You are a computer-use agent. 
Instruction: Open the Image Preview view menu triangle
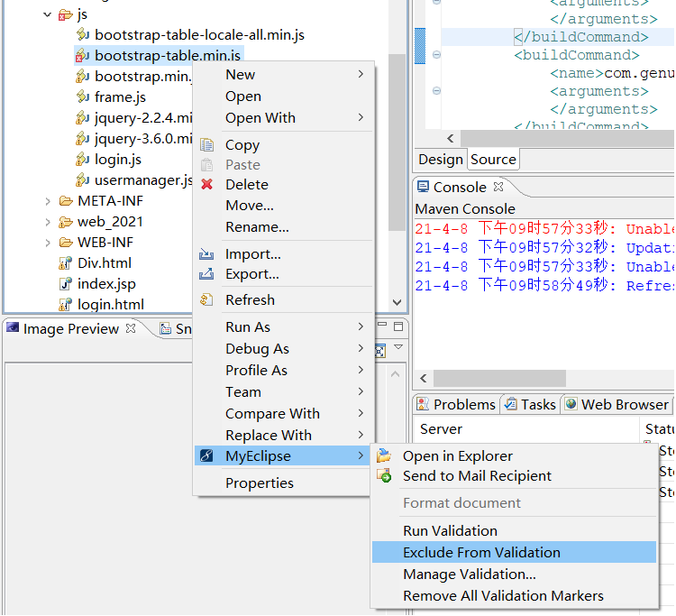click(398, 347)
